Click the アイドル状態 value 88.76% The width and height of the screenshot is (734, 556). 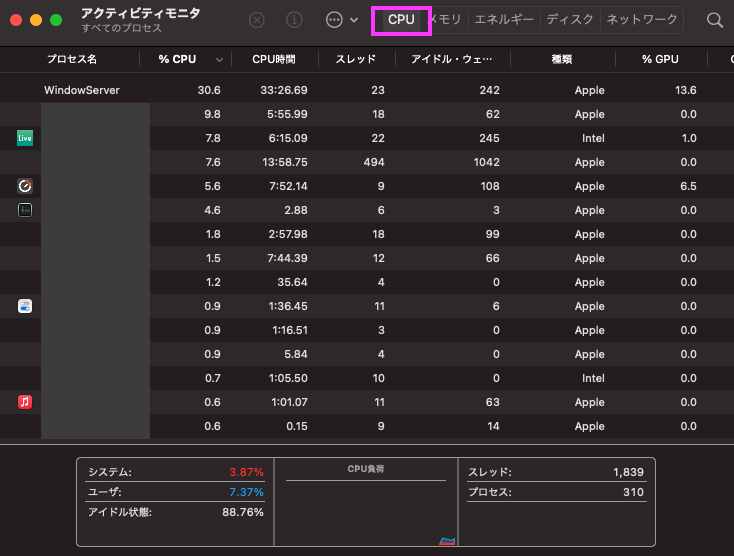coord(242,512)
